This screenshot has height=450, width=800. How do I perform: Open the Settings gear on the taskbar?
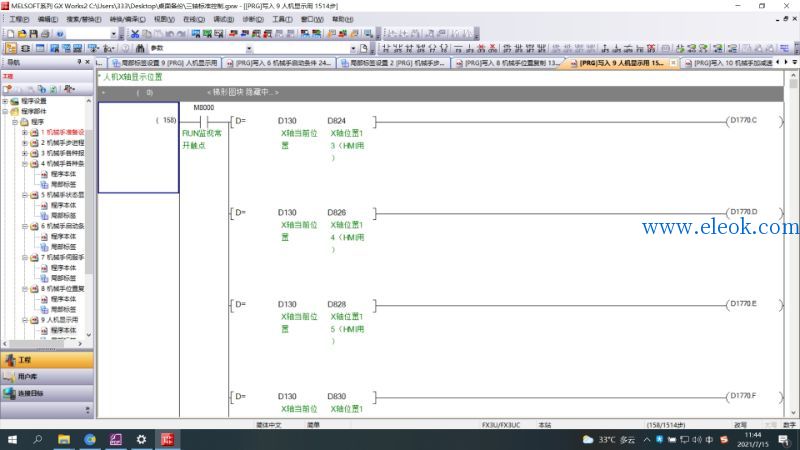tap(141, 439)
